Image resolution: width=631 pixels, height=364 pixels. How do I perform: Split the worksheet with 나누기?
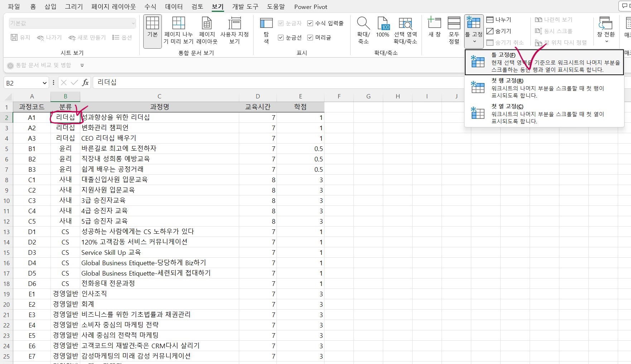499,20
